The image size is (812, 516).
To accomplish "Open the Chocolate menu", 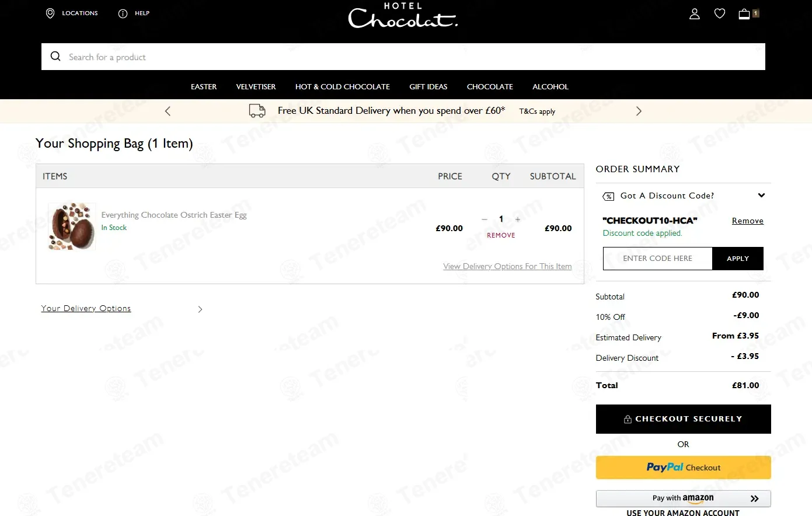I will pyautogui.click(x=490, y=86).
